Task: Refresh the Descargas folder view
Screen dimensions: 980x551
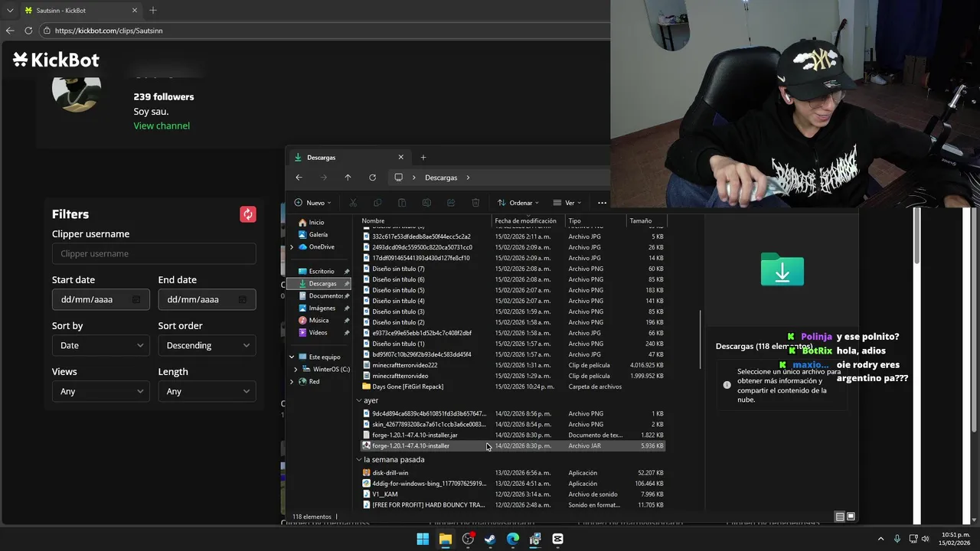Action: coord(372,178)
